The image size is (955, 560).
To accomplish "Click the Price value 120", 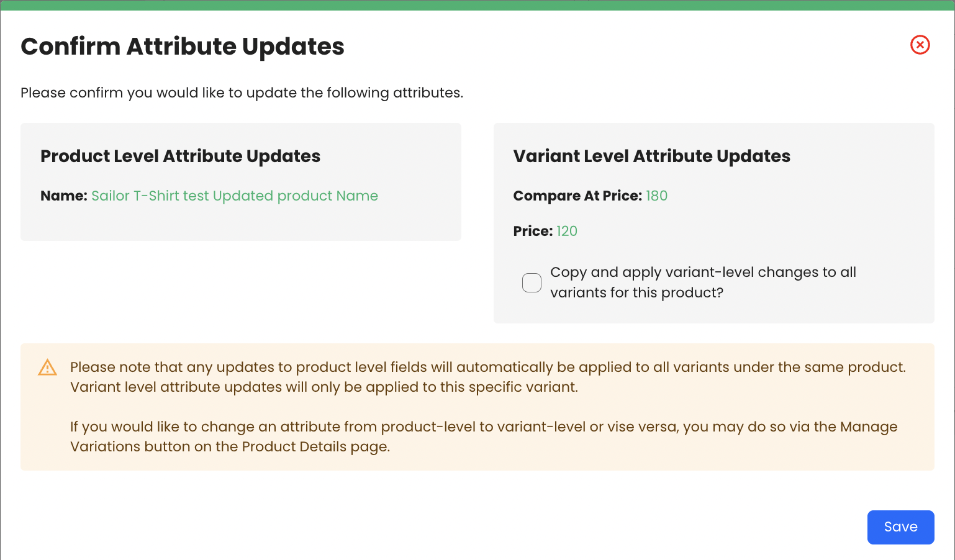I will coord(566,231).
